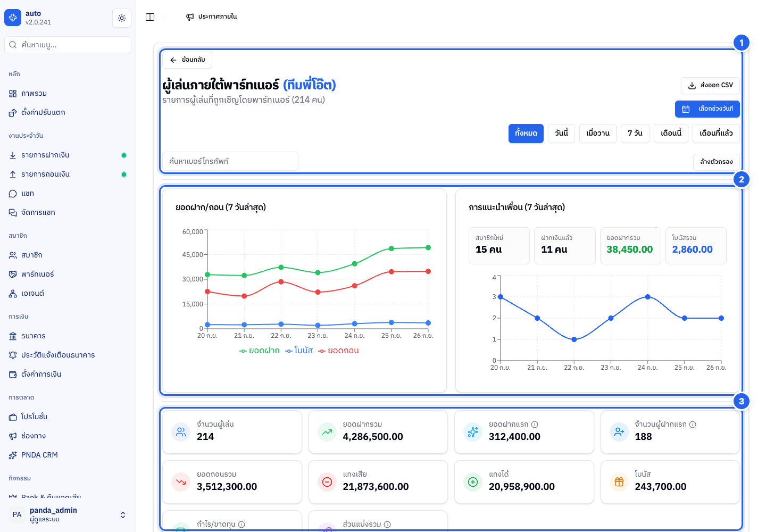Image resolution: width=766 pixels, height=532 pixels.
Task: Collapse sidebar with panel toggle icon
Action: pyautogui.click(x=150, y=17)
